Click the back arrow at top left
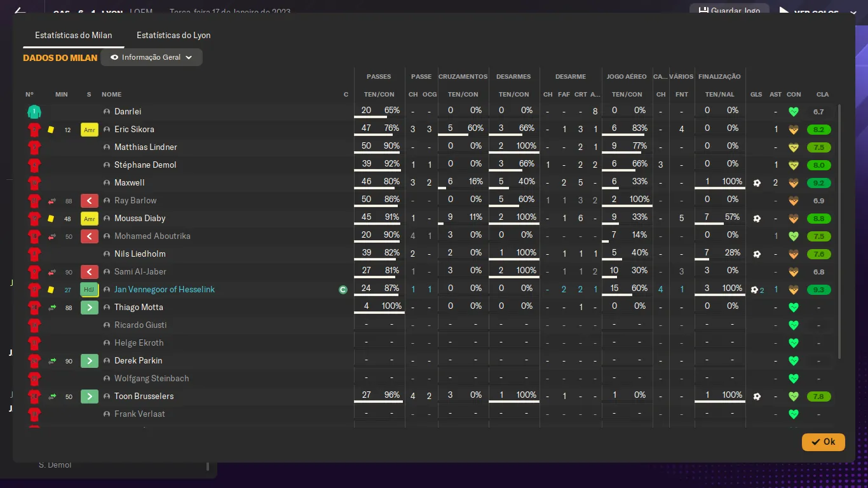The height and width of the screenshot is (488, 868). (x=20, y=11)
